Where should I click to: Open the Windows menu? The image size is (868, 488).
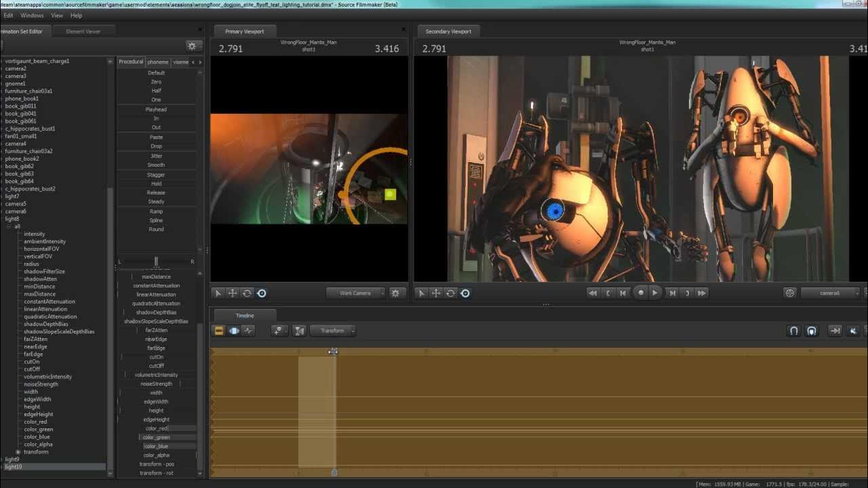point(32,16)
